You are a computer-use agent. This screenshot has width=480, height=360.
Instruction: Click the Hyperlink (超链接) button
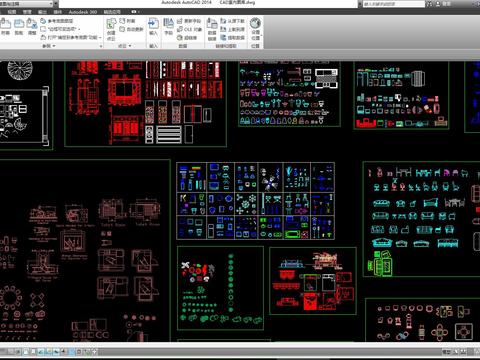[x=187, y=38]
